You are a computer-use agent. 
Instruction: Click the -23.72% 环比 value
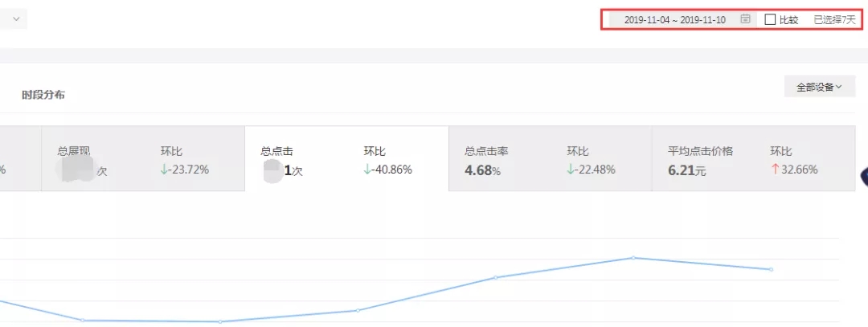[x=185, y=170]
